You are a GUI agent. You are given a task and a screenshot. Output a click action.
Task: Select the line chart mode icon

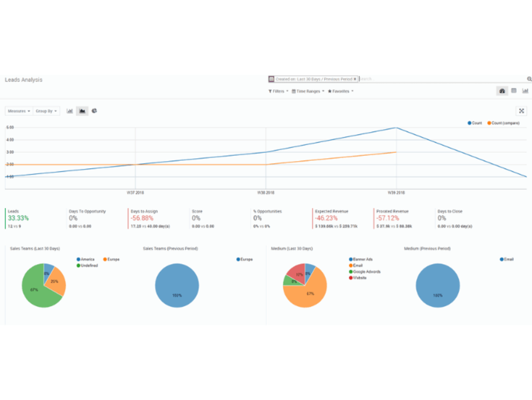82,111
